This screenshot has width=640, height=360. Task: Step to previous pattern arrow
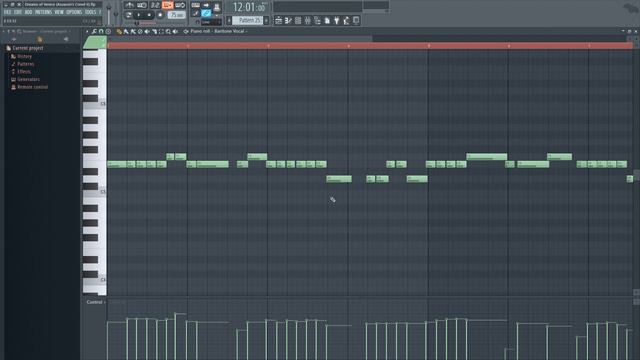coord(229,20)
